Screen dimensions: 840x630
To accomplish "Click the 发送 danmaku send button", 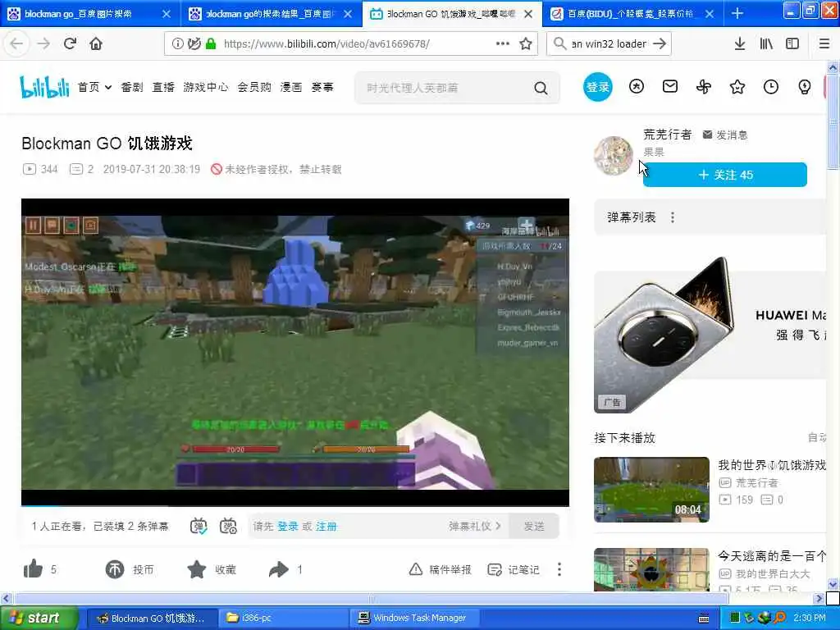I will point(534,526).
